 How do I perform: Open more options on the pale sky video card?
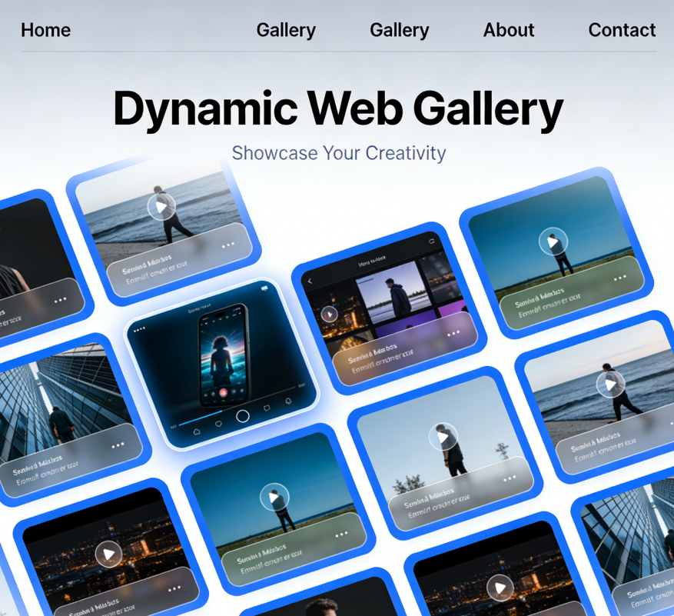(510, 478)
